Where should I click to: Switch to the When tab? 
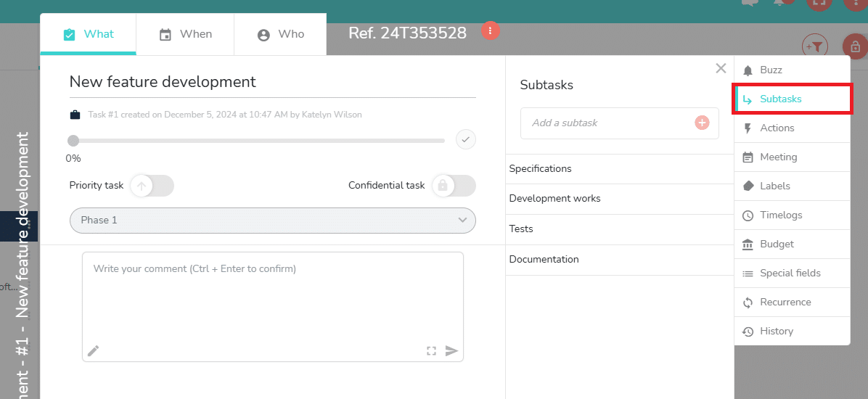pos(185,34)
